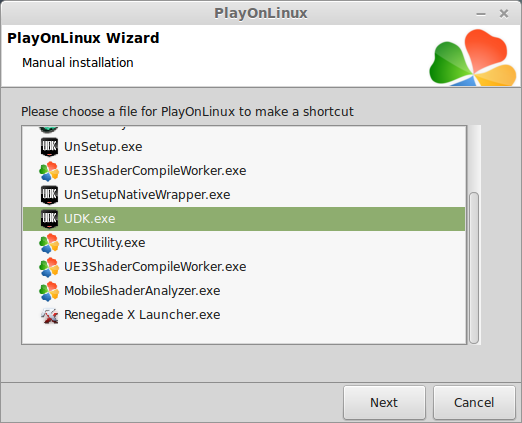The image size is (522, 423).
Task: Cancel the manual installation wizard
Action: 474,402
